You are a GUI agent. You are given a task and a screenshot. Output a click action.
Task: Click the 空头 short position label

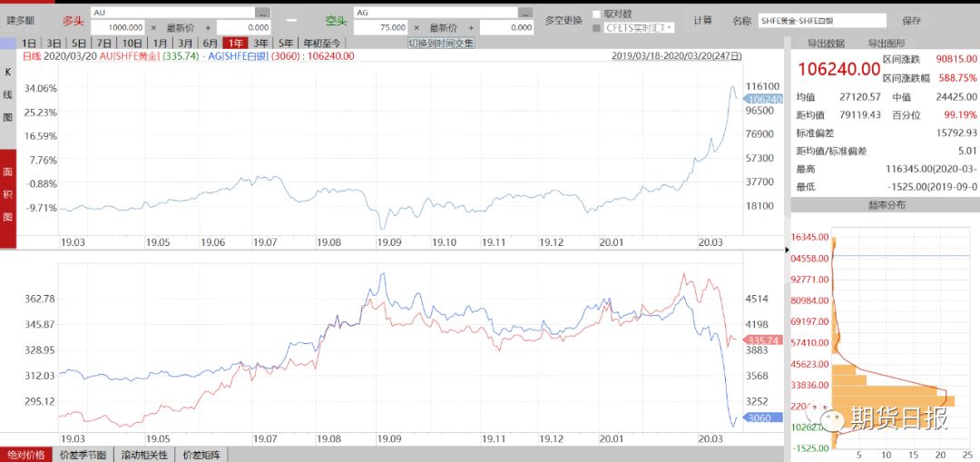click(336, 20)
